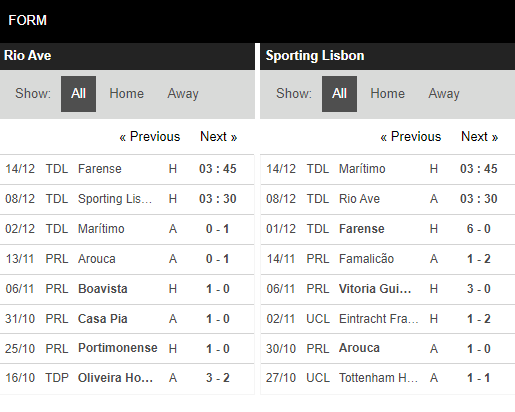Screen dimensions: 515x412
Task: Click Next in Rio Ave form list
Action: click(x=219, y=137)
